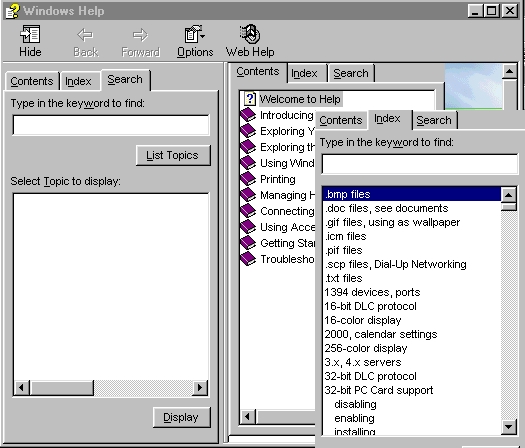
Task: Select '.doc files, see documents' entry
Action: (411, 208)
